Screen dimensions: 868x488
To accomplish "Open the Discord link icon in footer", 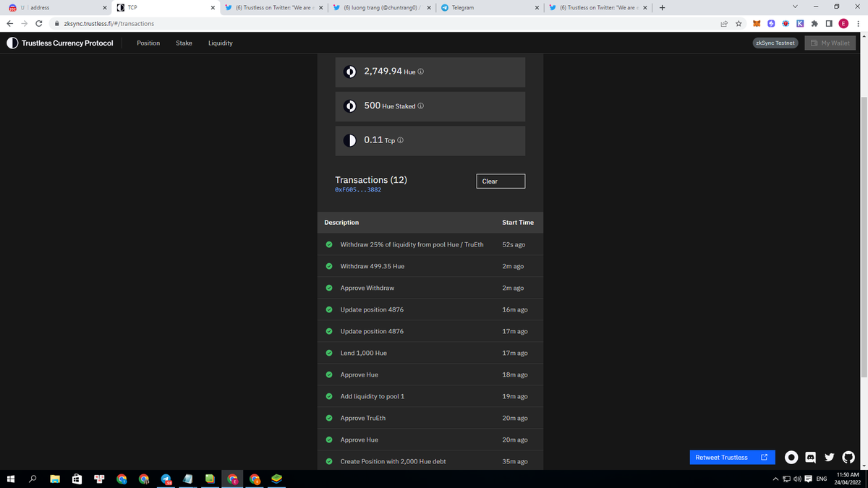I will tap(811, 457).
